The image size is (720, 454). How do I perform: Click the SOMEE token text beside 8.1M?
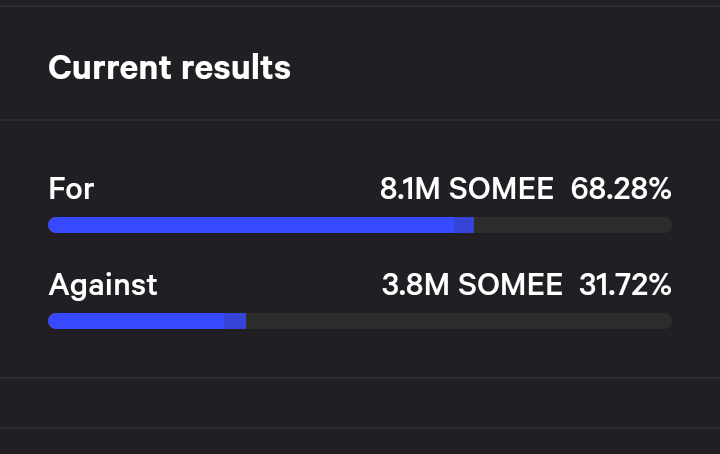tap(501, 189)
